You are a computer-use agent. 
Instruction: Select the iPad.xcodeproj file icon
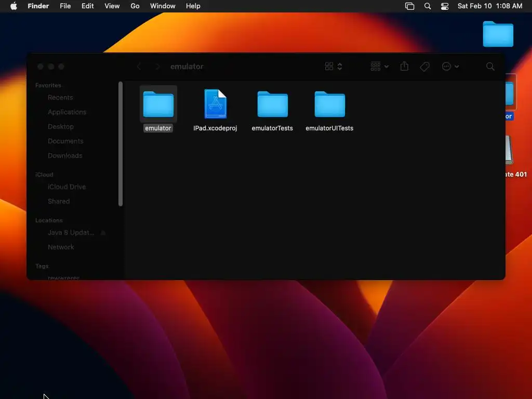click(216, 104)
